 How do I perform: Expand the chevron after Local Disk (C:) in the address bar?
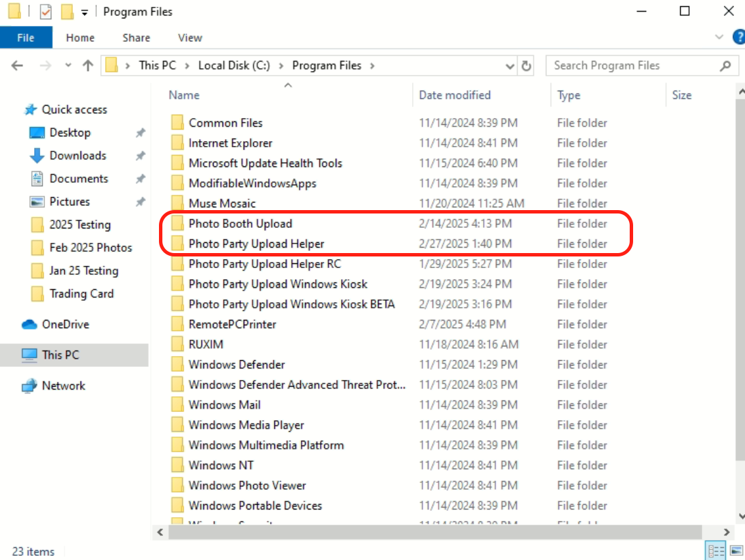pos(281,65)
